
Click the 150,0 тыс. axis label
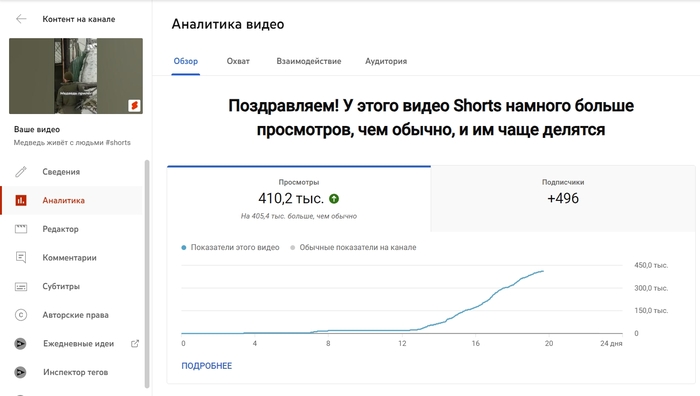click(x=651, y=310)
